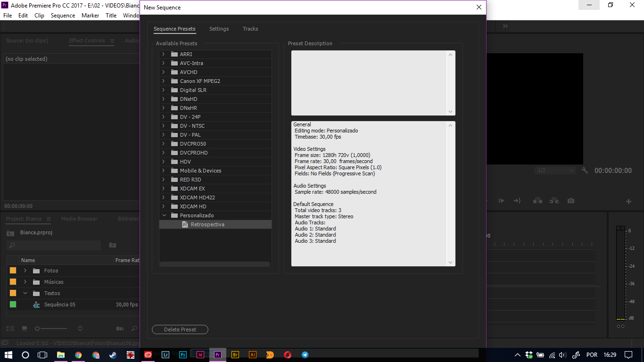Screen dimensions: 644x362
Task: Click the folder-up icon beside Bianca.prproj
Action: tap(10, 233)
